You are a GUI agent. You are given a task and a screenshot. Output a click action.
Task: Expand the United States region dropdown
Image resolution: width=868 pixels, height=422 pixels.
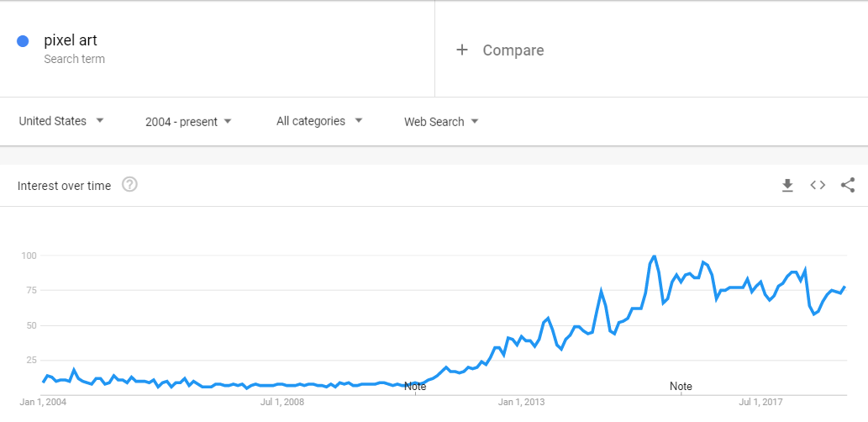point(61,121)
